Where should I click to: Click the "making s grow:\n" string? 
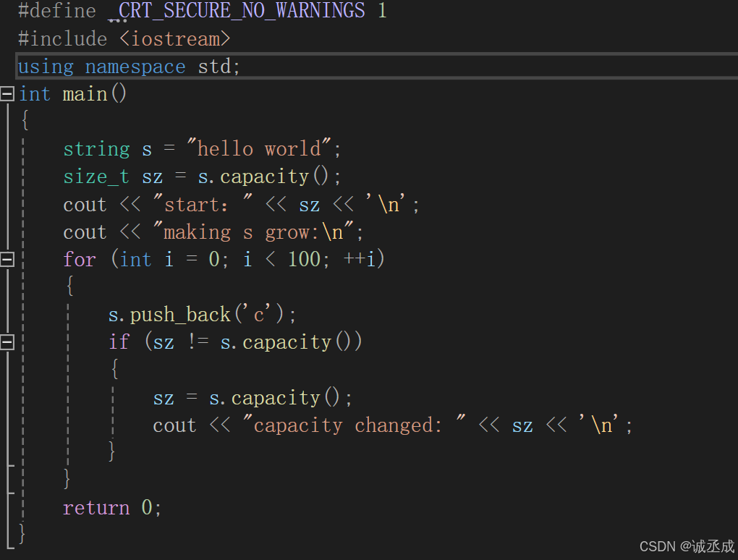pos(253,232)
